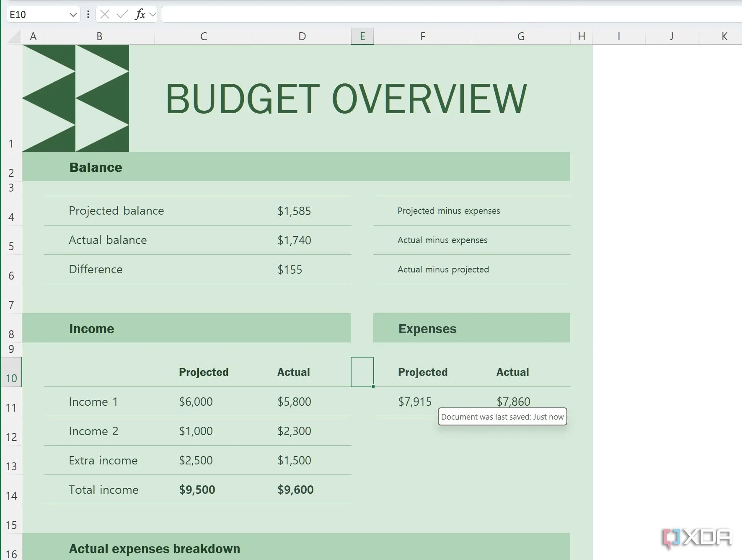Click the Insert Function fx icon

[140, 15]
